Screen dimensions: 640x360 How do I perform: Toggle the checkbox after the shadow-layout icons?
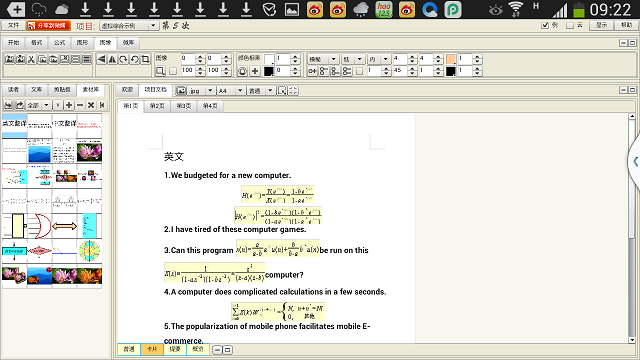coord(359,71)
